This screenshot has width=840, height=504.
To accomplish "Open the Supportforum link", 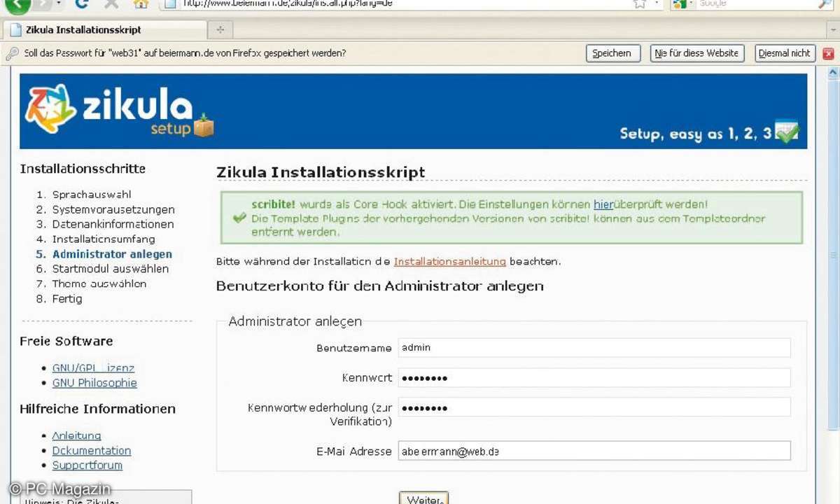I will 87,465.
